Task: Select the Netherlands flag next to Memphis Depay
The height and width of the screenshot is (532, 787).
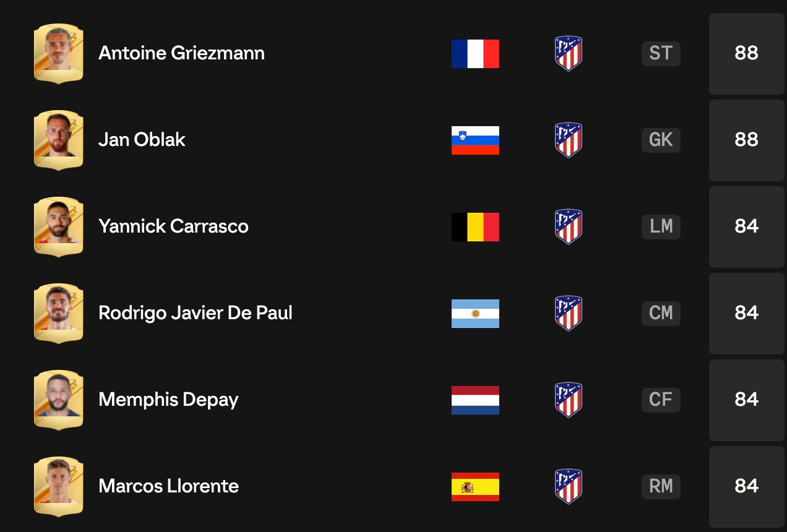Action: [x=475, y=400]
